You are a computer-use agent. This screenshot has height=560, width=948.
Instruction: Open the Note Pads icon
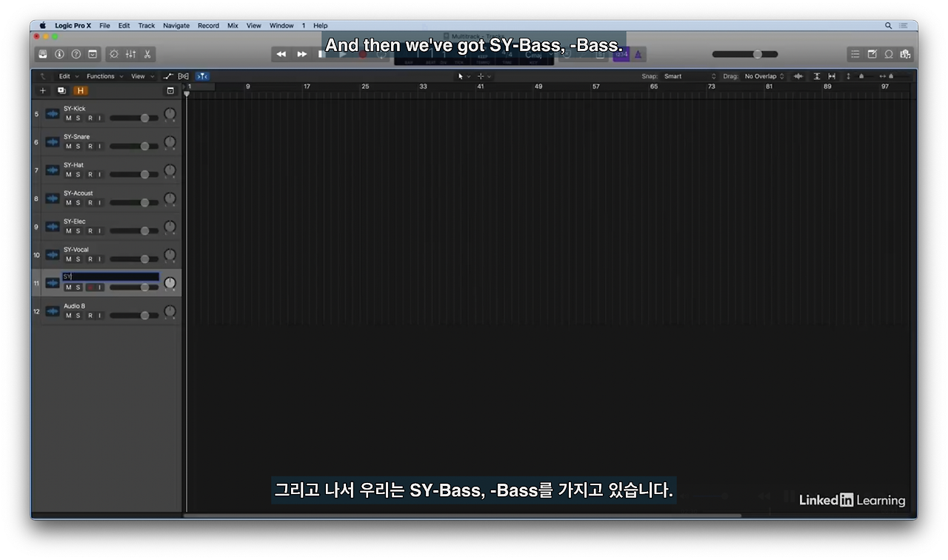coord(872,54)
